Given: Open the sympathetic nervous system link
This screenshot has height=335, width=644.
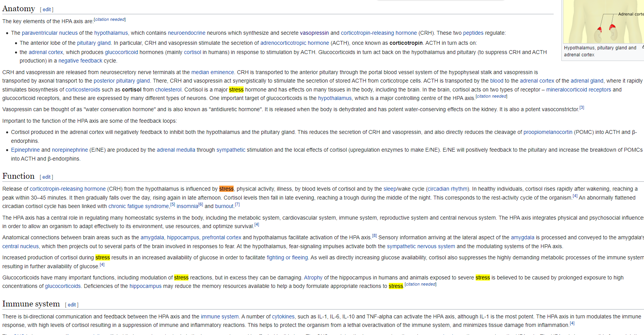Looking at the screenshot, I should tap(421, 246).
